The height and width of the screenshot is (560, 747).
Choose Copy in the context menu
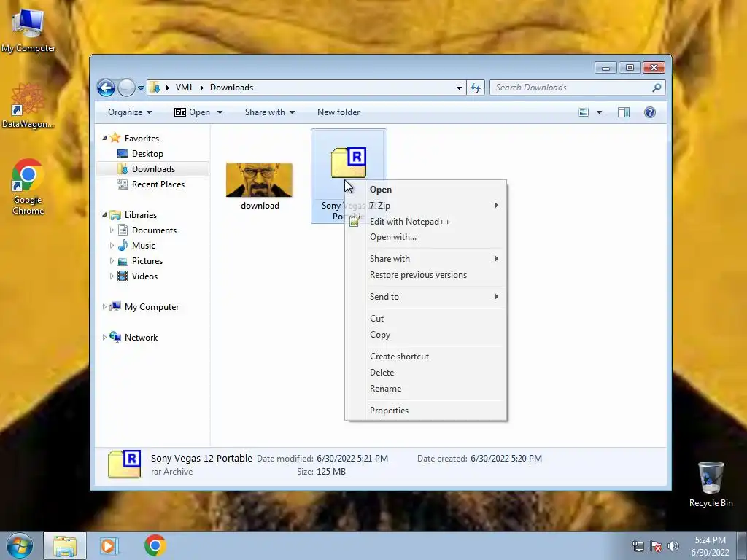[x=425, y=335]
